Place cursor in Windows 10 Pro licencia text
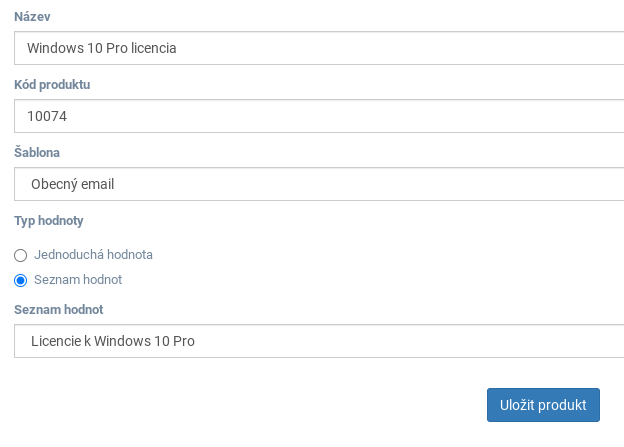Viewport: 624px width, 447px height. click(101, 48)
